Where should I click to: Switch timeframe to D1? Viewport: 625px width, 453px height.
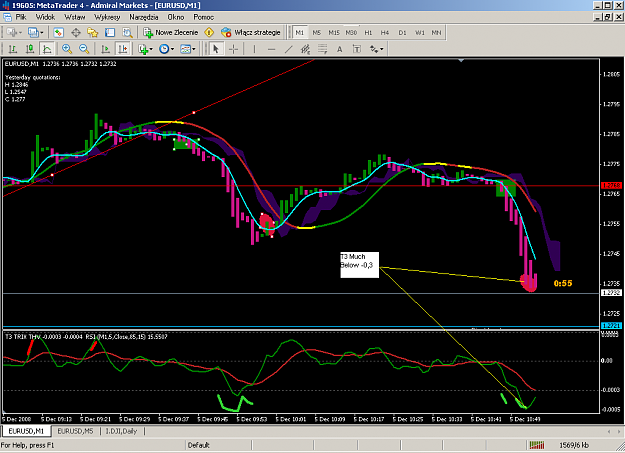pos(402,33)
